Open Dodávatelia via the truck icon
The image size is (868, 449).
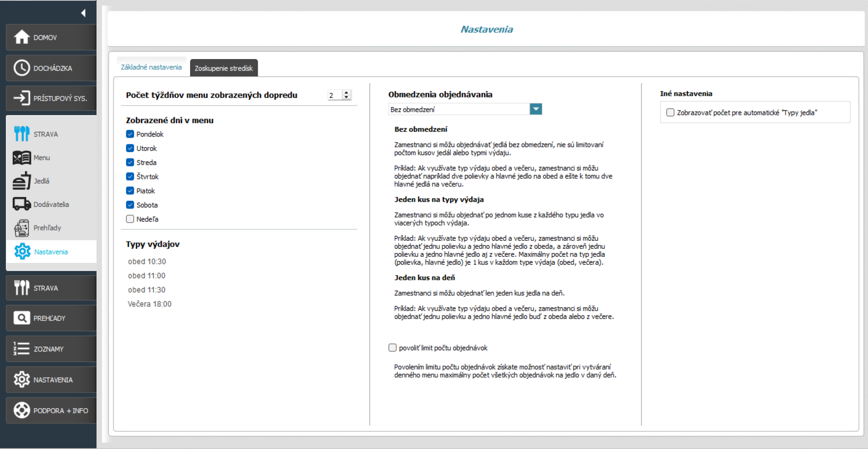[x=22, y=204]
